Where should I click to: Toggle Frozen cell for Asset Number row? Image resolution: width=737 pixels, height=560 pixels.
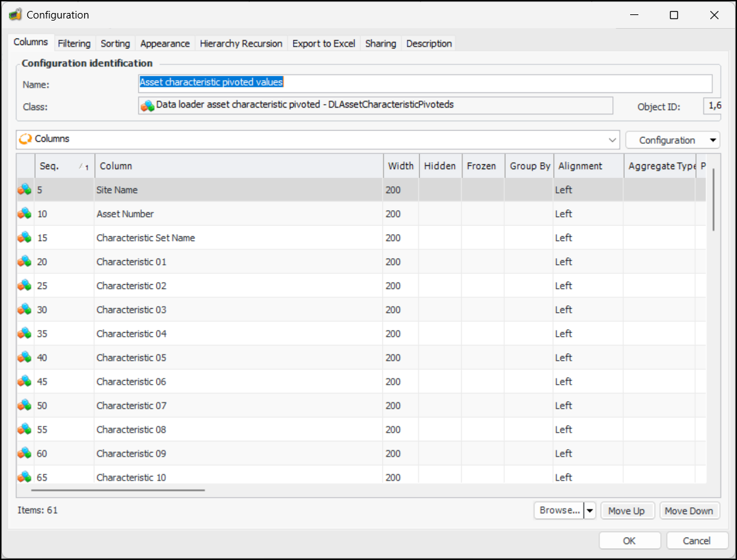click(482, 214)
